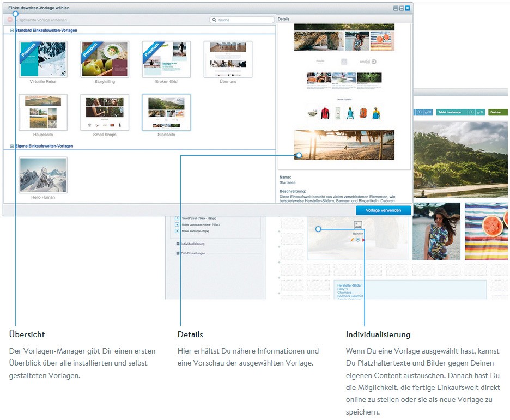Image resolution: width=510 pixels, height=420 pixels.
Task: Click the Banner image placeholder icon
Action: tap(358, 225)
